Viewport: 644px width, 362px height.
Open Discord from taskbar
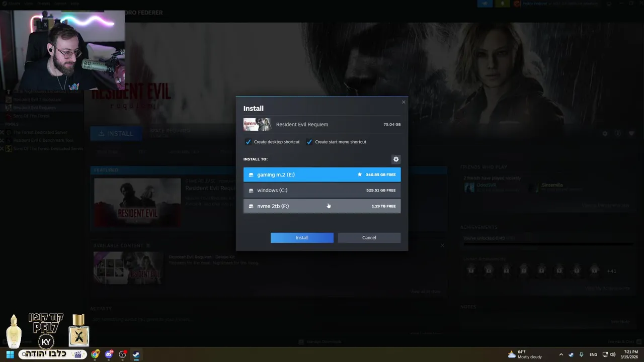(x=109, y=354)
